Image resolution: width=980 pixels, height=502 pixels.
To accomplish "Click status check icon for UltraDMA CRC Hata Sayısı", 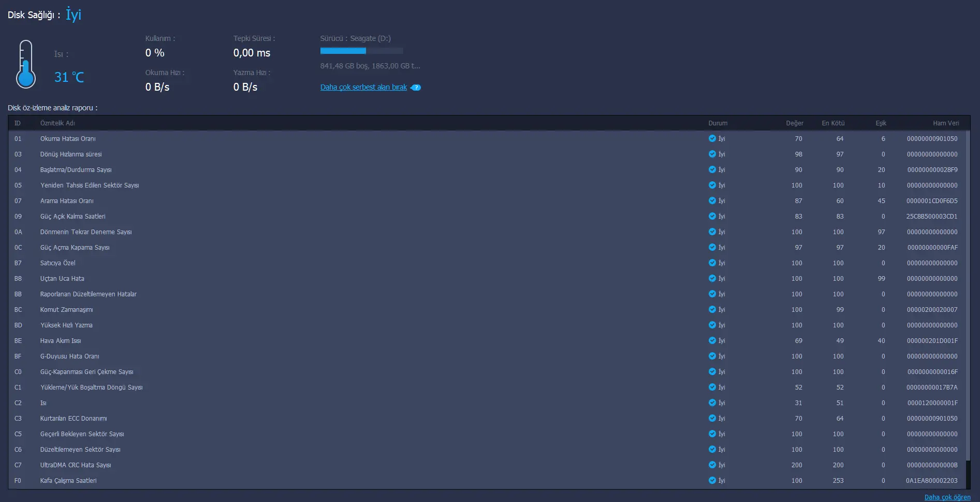I will 712,465.
